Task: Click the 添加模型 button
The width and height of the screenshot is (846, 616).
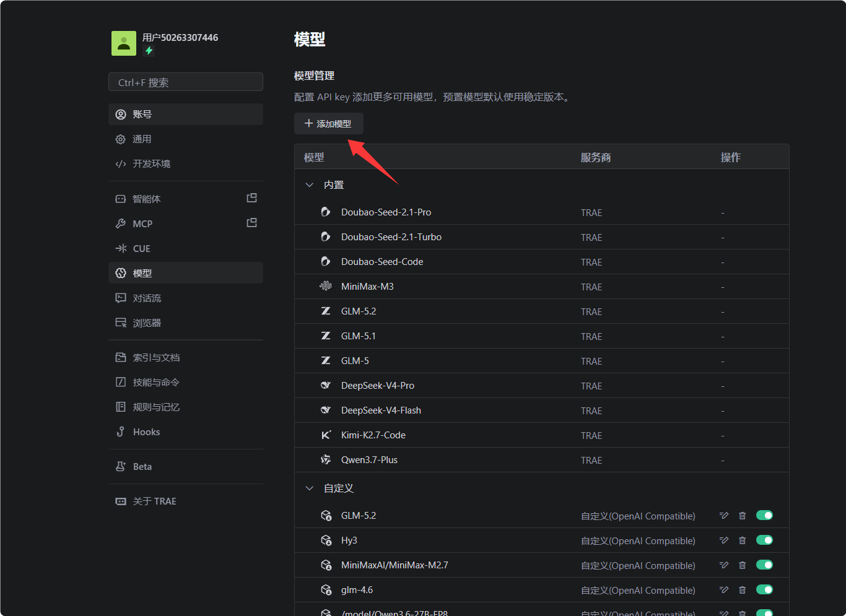Action: pyautogui.click(x=328, y=124)
